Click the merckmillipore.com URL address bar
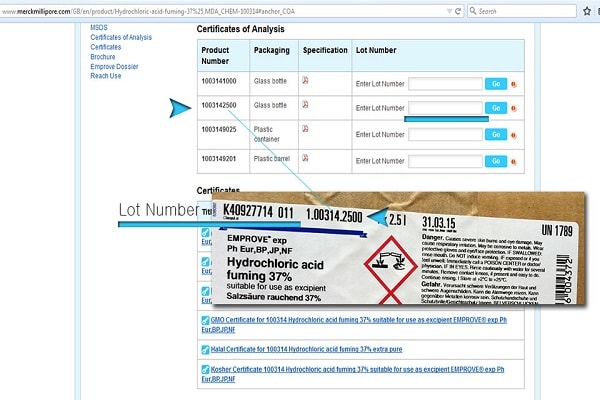This screenshot has width=600, height=400. 230,11
